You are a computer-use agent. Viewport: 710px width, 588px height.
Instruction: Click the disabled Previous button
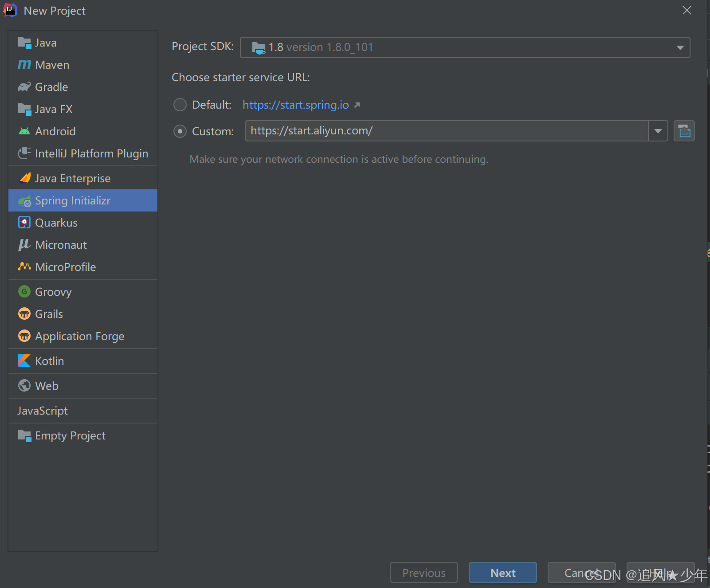coord(424,573)
